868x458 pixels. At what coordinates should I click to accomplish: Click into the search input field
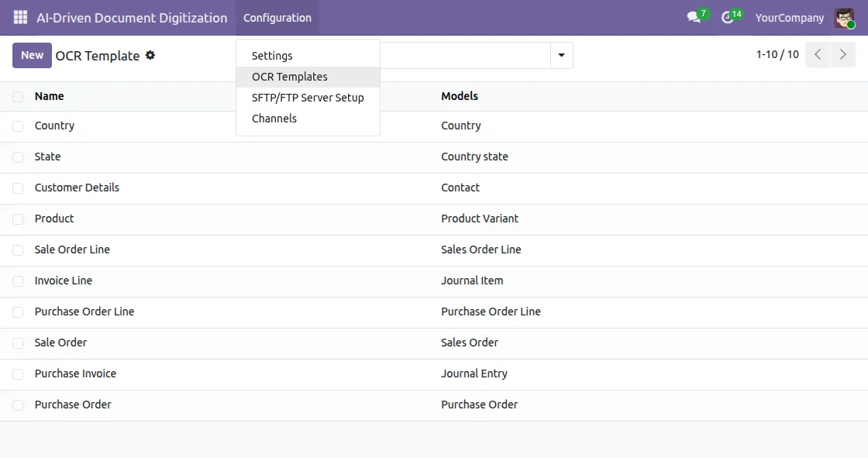(x=465, y=55)
